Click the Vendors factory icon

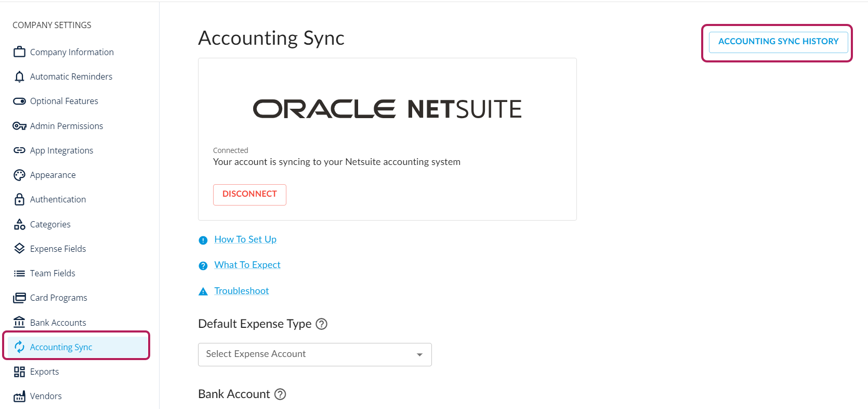coord(19,396)
